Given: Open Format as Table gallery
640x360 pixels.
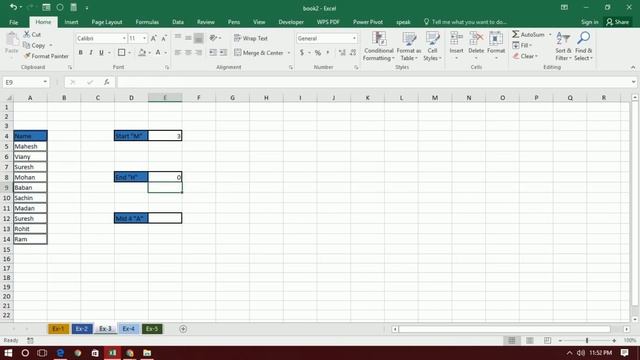Looking at the screenshot, I should (409, 46).
